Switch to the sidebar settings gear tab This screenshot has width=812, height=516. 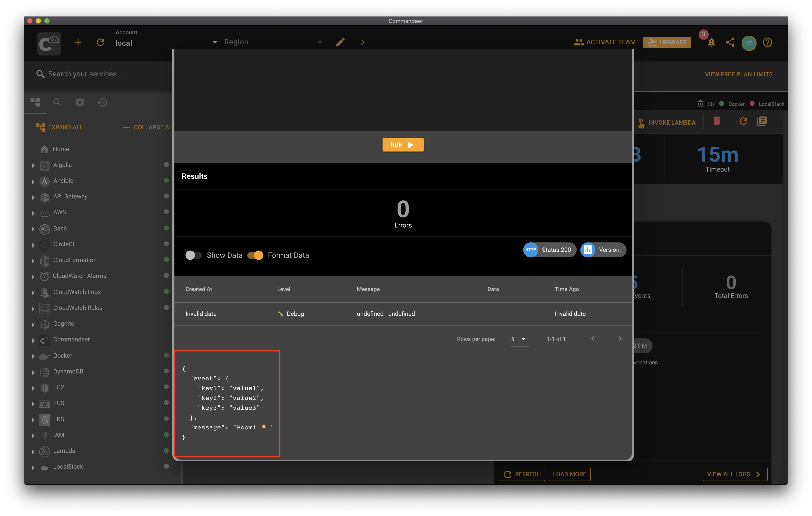pos(80,102)
